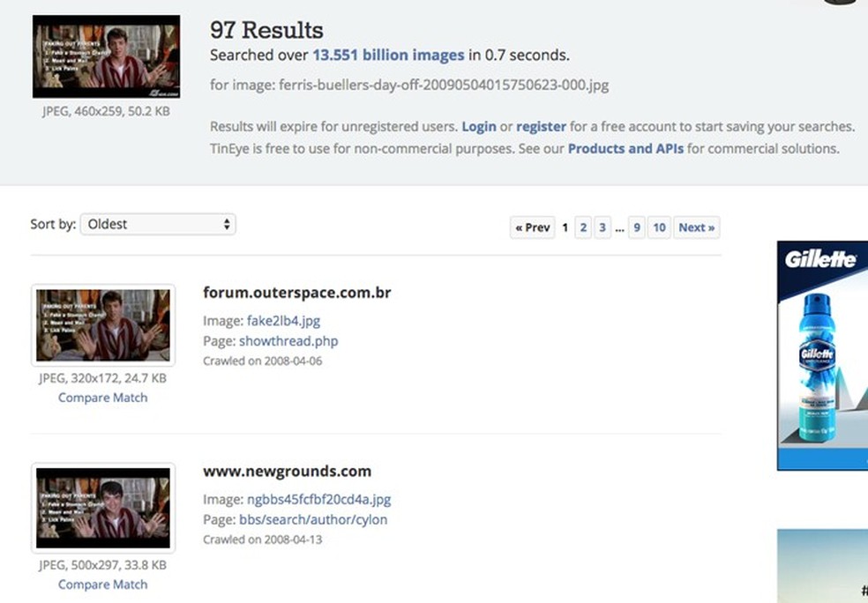
Task: Compare Match for newgrounds result
Action: pos(103,584)
